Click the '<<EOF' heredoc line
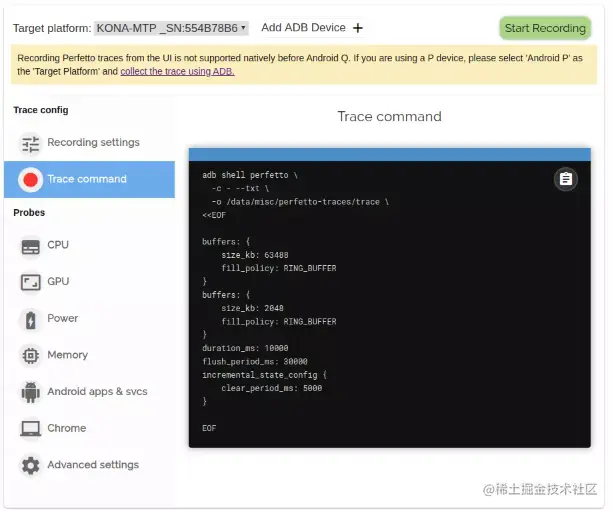This screenshot has width=612, height=511. point(214,215)
